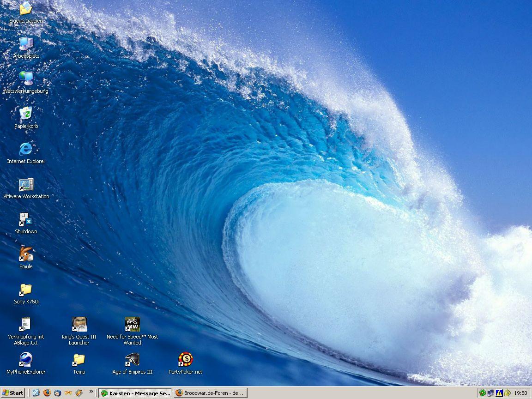Click the yellow warning triangle tray icon
The image size is (532, 399).
pyautogui.click(x=499, y=393)
